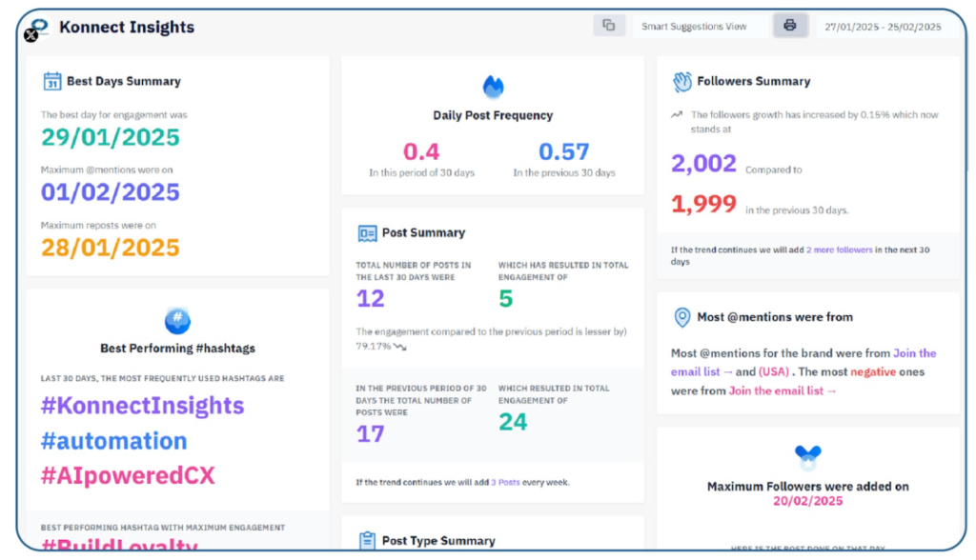Click the blue ribbon icon above Maximum Followers
976x560 pixels.
pos(807,457)
